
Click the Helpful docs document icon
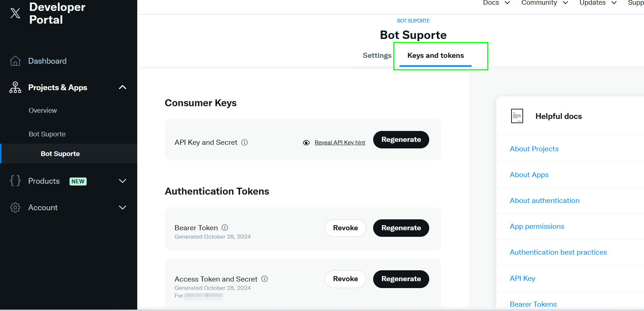coord(517,116)
